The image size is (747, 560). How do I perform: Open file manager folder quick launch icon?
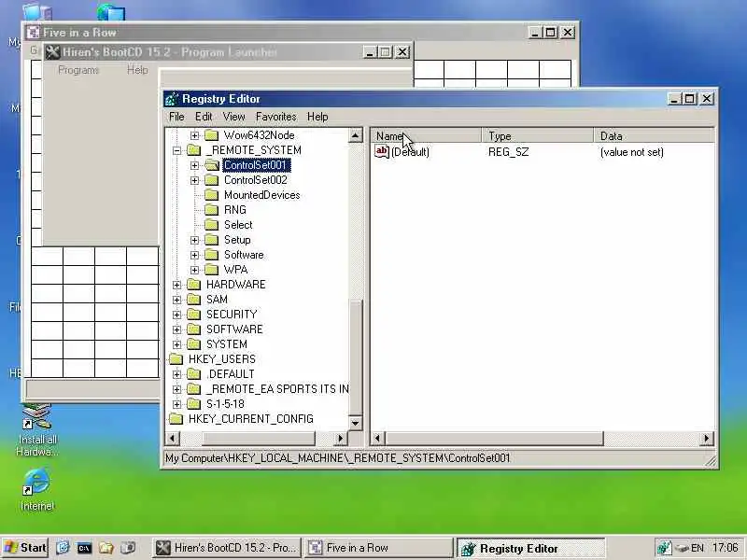click(x=106, y=548)
